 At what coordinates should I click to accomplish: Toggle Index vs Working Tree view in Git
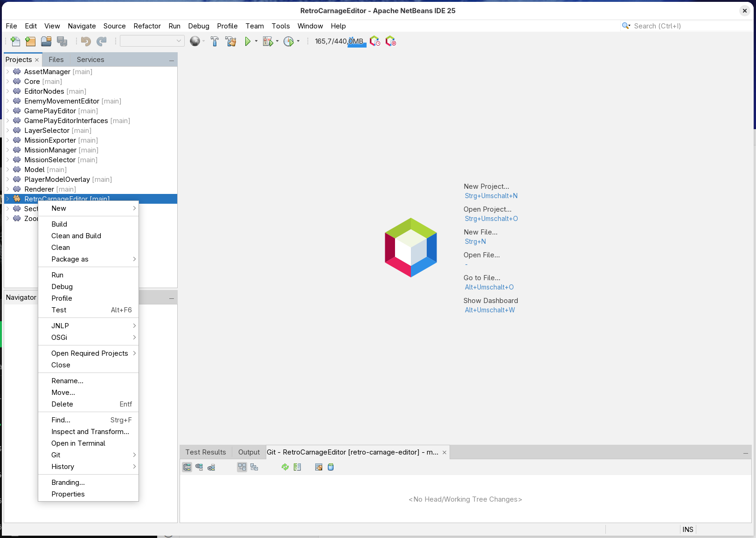click(x=211, y=467)
